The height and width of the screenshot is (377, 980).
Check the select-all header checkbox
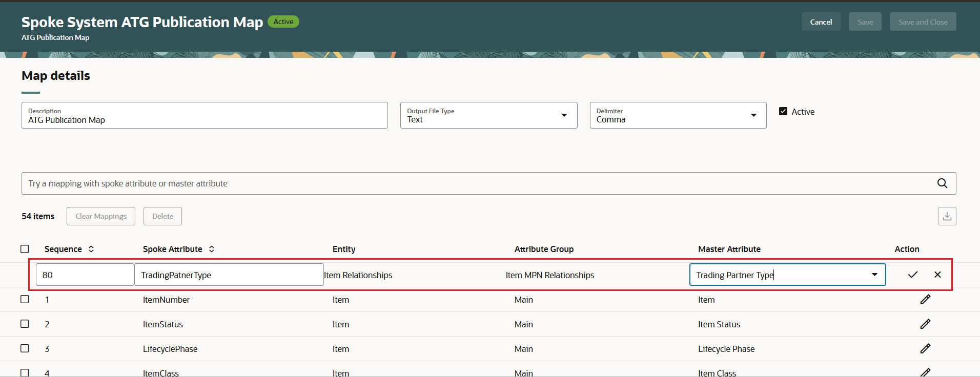click(25, 249)
